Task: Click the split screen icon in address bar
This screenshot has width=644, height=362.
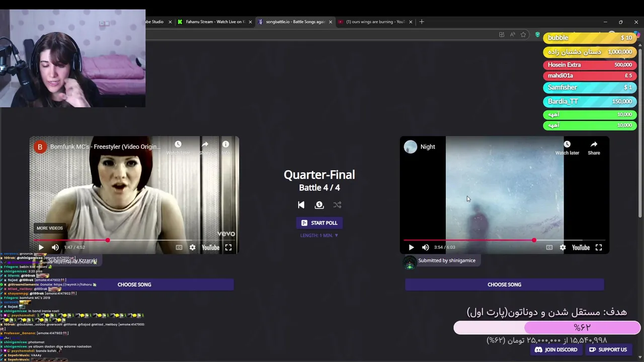Action: 502,35
